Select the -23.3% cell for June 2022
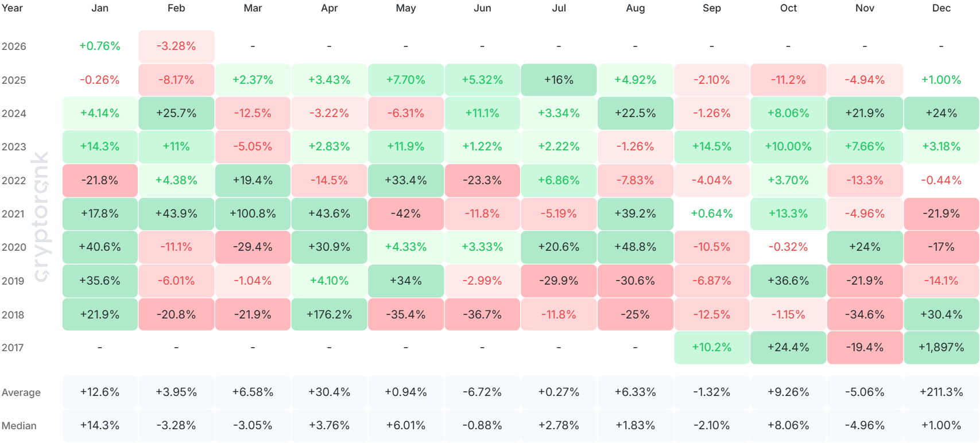This screenshot has width=980, height=443. (482, 181)
